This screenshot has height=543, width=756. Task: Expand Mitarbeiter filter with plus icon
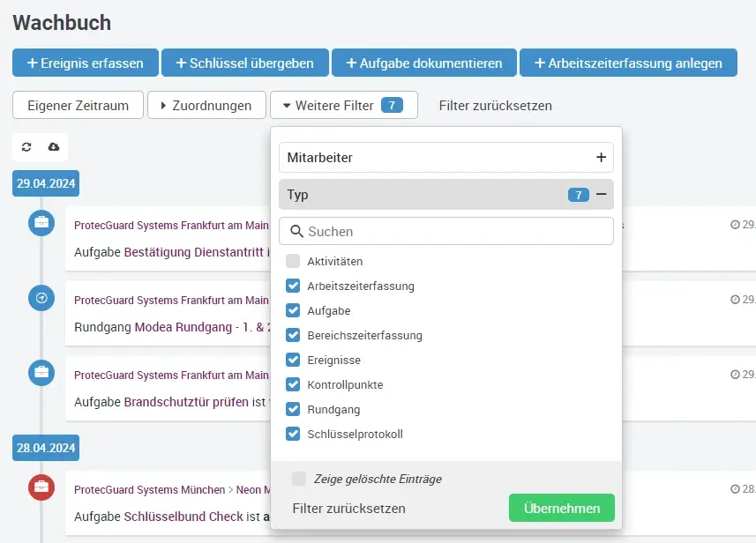601,158
